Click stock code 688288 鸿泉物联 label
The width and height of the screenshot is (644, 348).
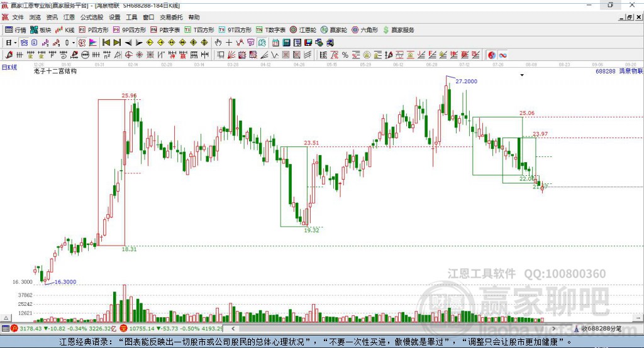[619, 71]
